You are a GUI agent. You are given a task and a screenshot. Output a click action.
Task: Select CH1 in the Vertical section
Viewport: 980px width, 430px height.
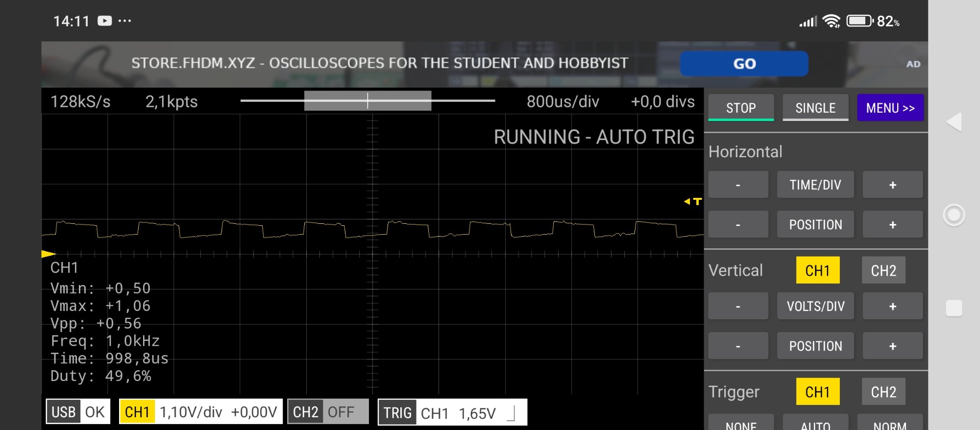[817, 270]
